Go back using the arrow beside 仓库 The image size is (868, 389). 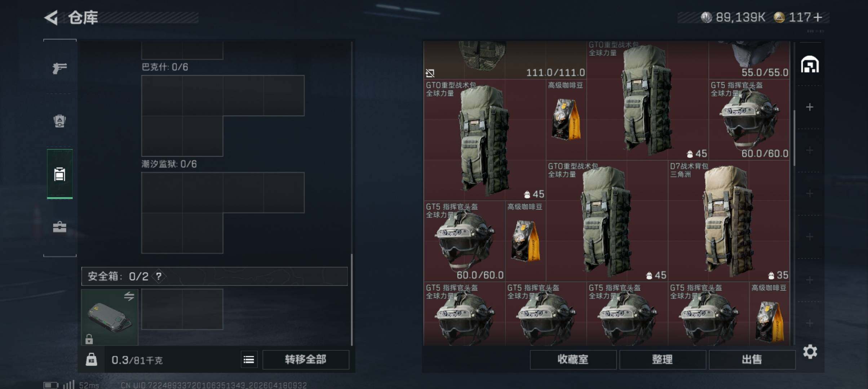[51, 17]
